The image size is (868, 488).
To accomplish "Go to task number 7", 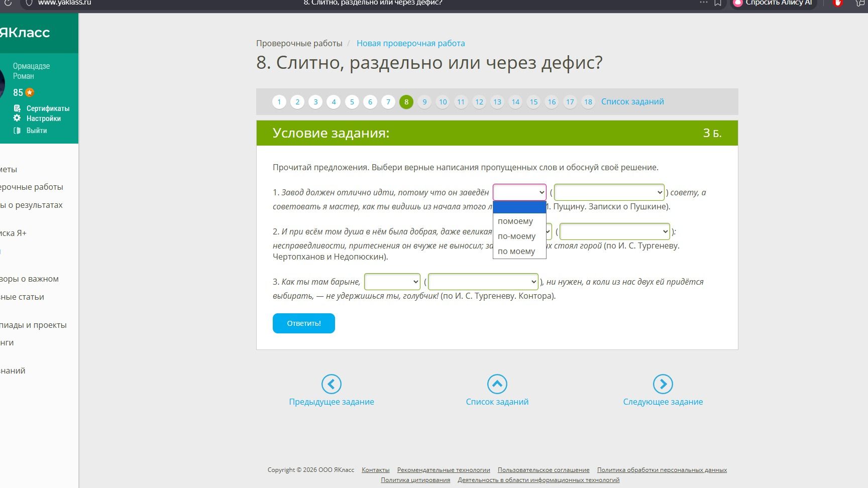I will coord(388,102).
